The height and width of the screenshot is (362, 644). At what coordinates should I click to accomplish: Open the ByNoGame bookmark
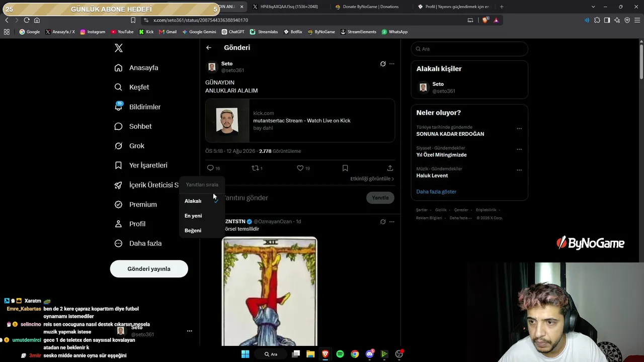(x=321, y=32)
